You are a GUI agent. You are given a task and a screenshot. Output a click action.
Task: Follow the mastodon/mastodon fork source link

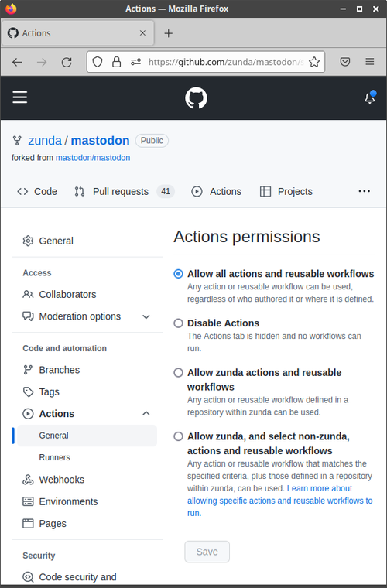tap(93, 158)
